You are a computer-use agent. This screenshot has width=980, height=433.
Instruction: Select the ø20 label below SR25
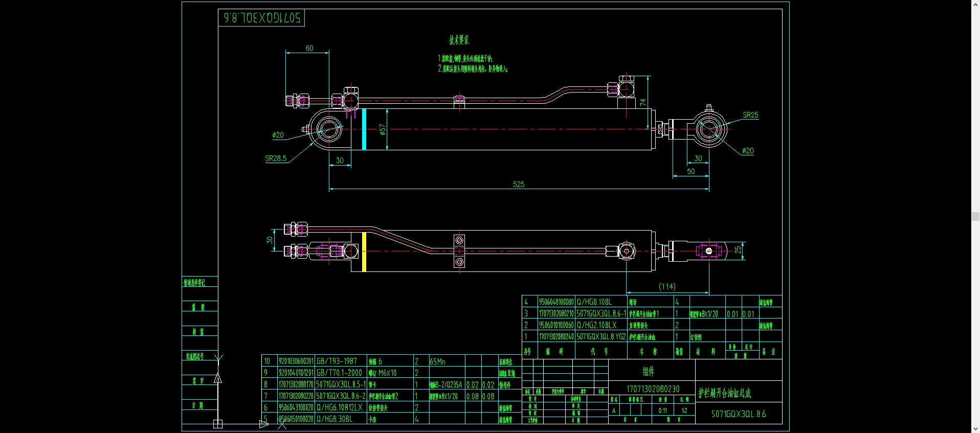pyautogui.click(x=748, y=151)
